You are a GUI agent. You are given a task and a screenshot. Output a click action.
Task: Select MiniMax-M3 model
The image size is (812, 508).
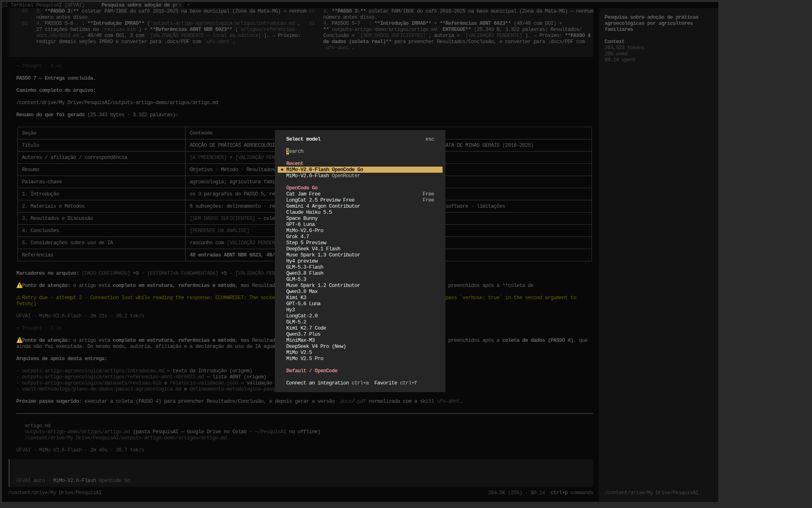click(x=360, y=340)
